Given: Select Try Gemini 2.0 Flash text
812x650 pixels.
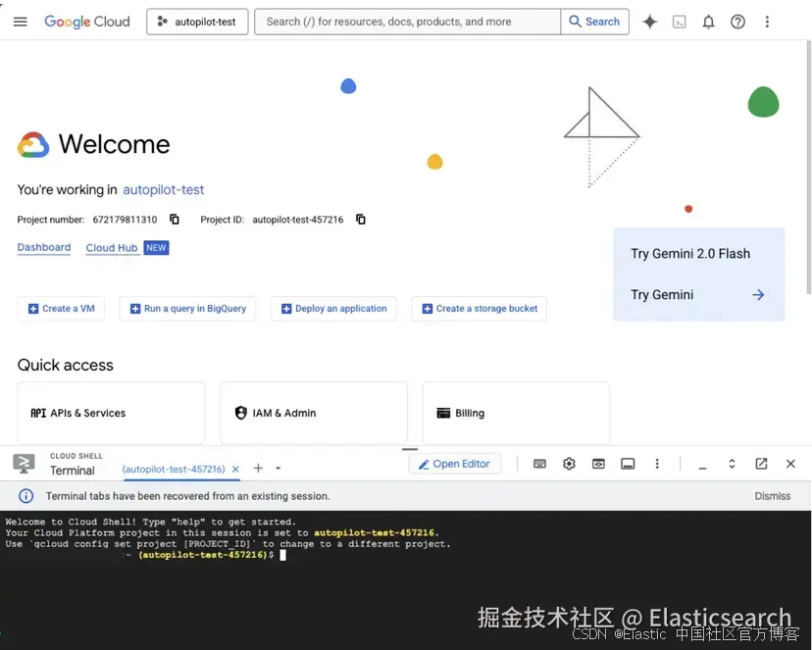Looking at the screenshot, I should 690,254.
